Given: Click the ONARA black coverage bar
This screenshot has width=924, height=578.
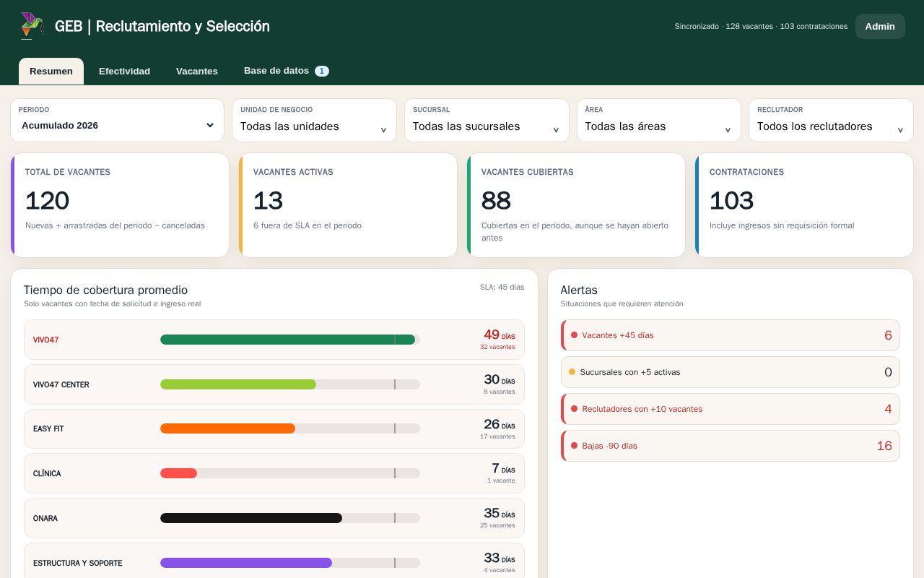Looking at the screenshot, I should coord(251,518).
